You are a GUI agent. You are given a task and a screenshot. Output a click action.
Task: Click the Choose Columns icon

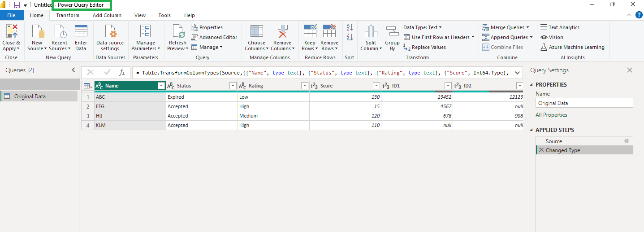pyautogui.click(x=257, y=31)
